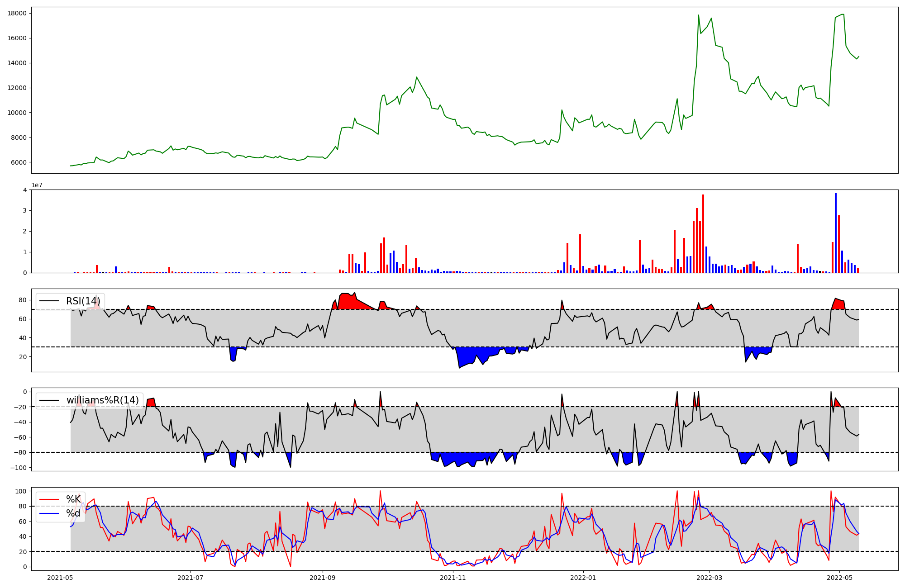Click the tallest red volume bar
Screen dimensions: 905x588
[703, 233]
